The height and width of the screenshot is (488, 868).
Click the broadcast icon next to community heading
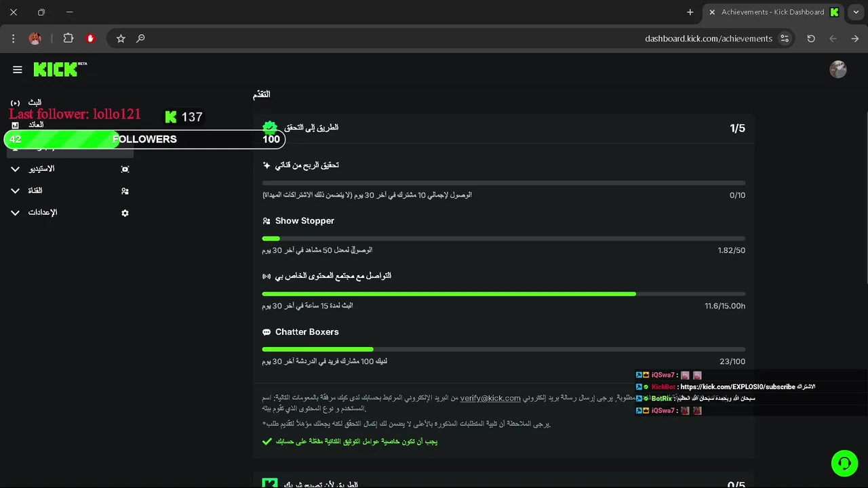267,277
